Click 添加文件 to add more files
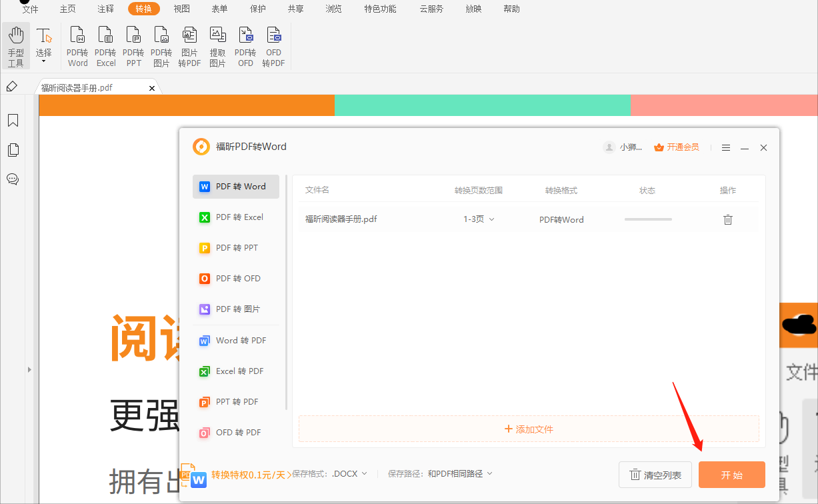 (x=529, y=429)
